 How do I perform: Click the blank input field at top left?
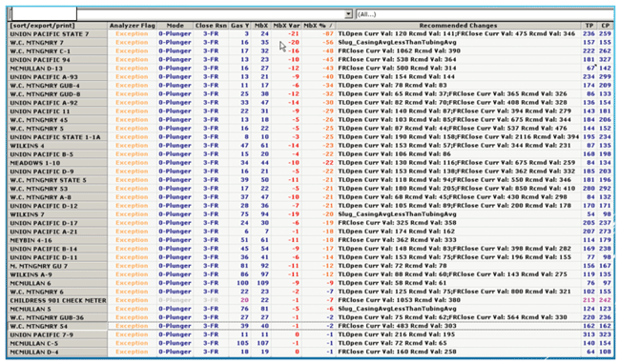coord(44,14)
